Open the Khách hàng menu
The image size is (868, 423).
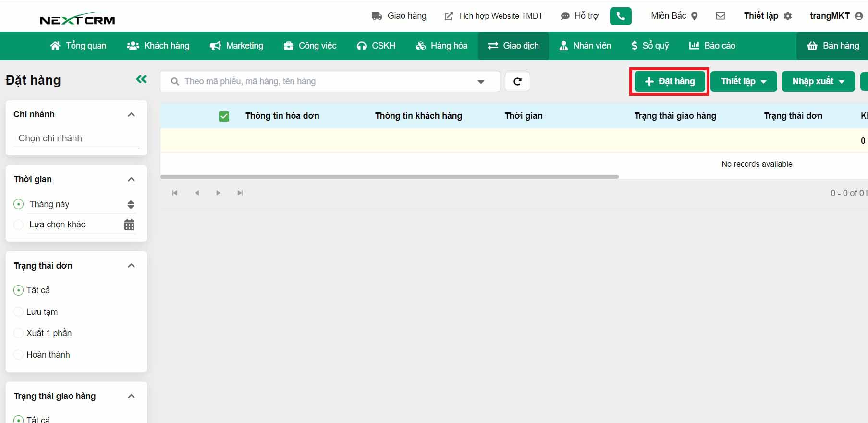coord(158,46)
